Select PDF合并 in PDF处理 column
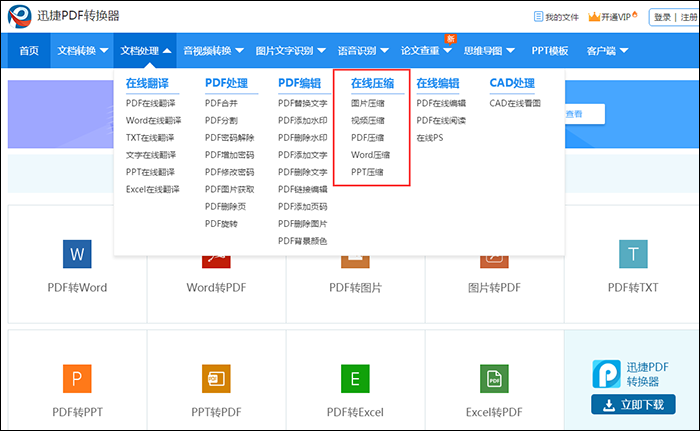The image size is (700, 431). click(x=223, y=103)
